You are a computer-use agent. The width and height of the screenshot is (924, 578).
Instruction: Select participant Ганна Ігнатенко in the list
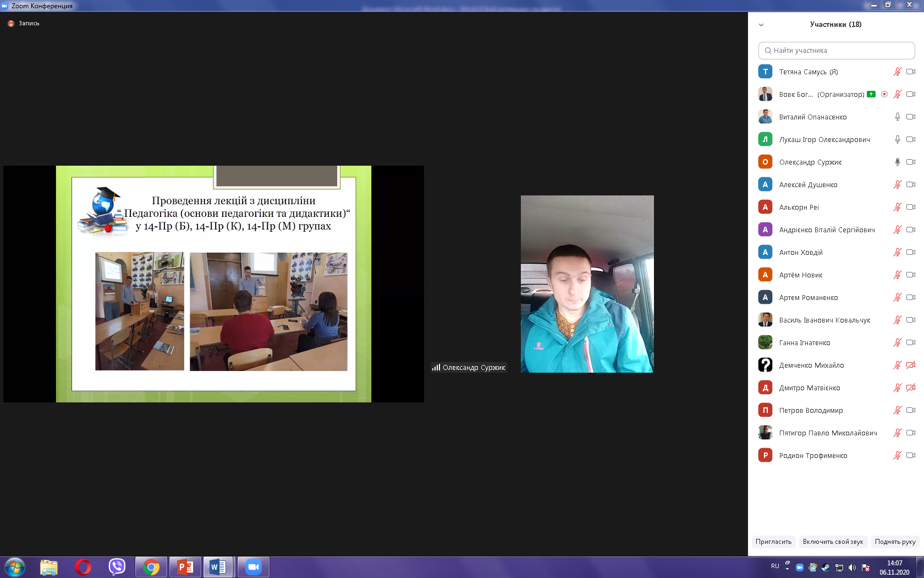click(805, 342)
